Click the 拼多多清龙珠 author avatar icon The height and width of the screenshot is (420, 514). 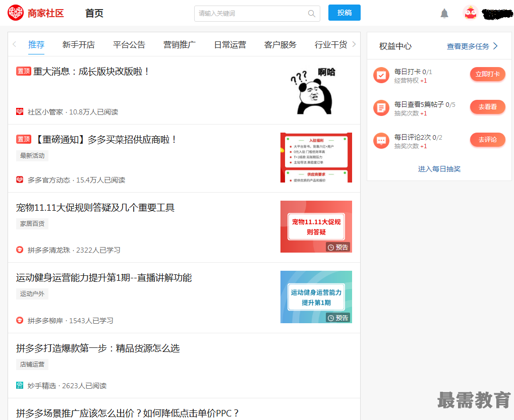pyautogui.click(x=20, y=250)
